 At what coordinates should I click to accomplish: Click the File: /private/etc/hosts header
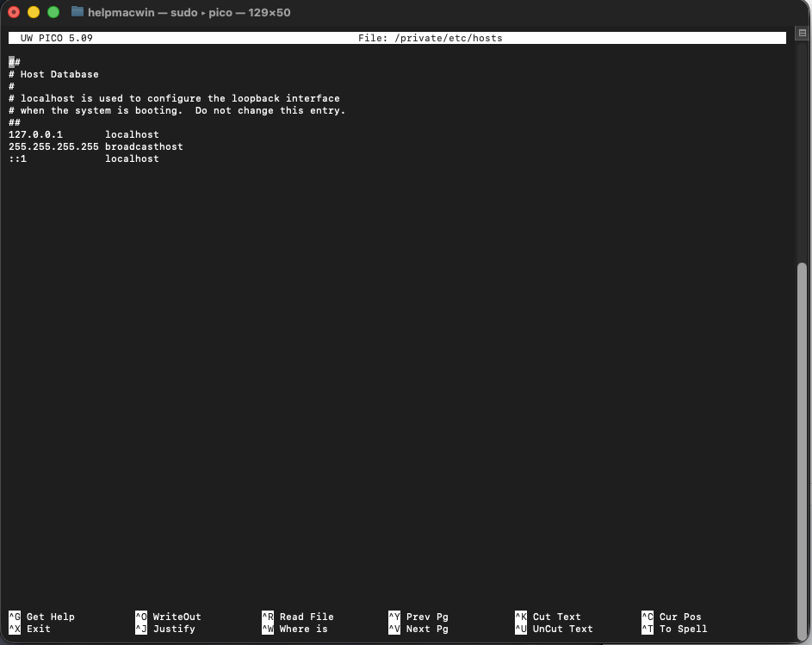431,38
